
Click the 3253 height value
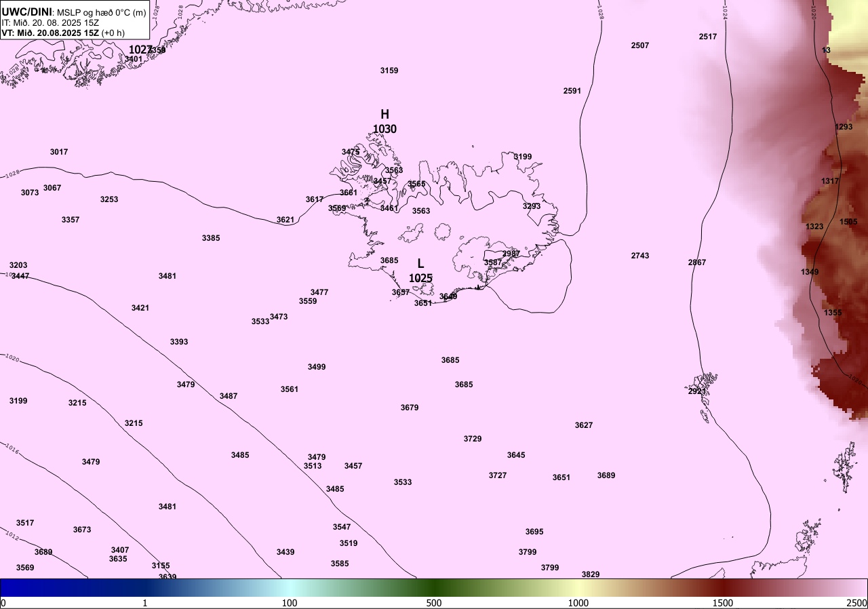[x=109, y=199]
